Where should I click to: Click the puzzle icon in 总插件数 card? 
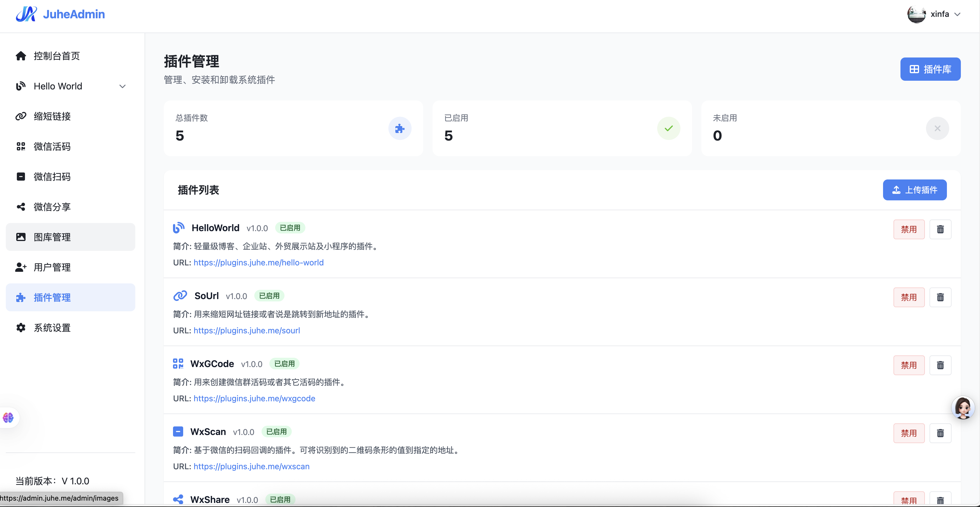click(x=400, y=129)
